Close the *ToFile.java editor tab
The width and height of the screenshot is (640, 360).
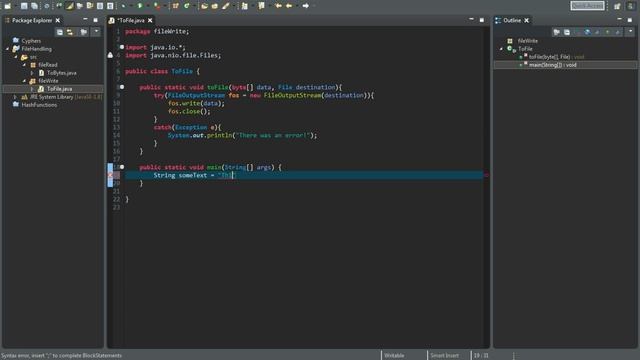coord(150,20)
